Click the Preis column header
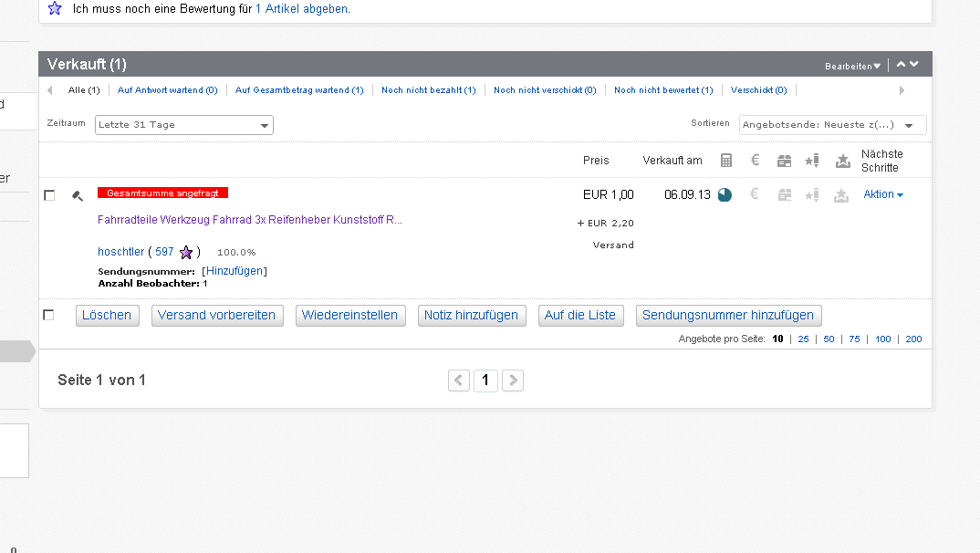This screenshot has width=980, height=553. coord(596,161)
